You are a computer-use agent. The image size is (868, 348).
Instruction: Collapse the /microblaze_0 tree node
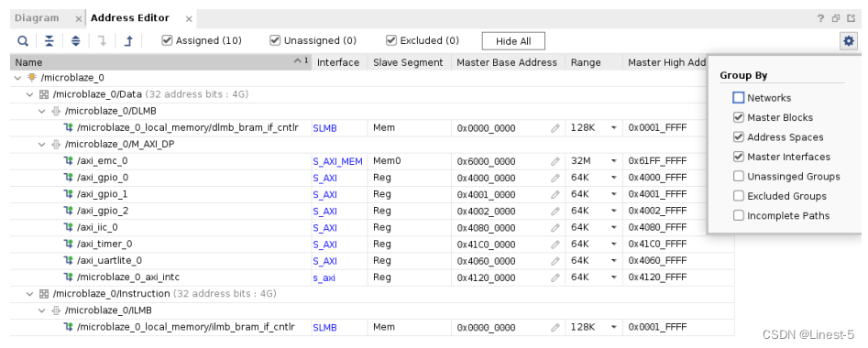click(x=17, y=78)
